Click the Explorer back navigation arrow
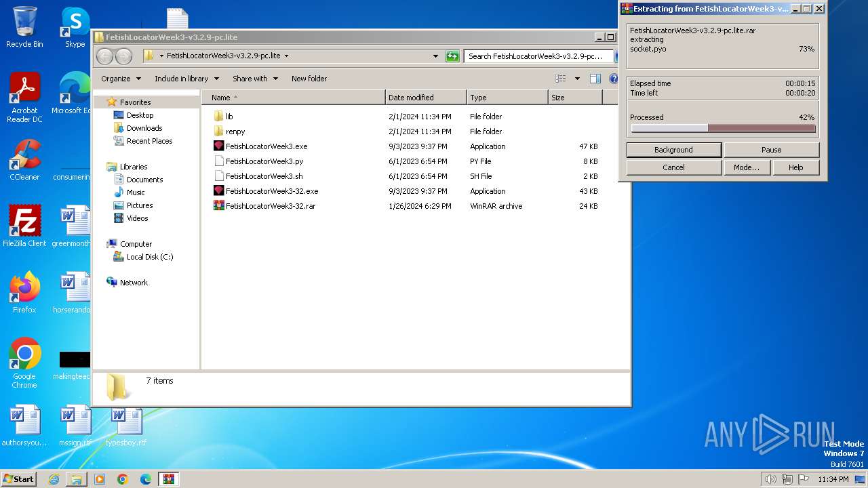This screenshot has width=868, height=488. 104,56
